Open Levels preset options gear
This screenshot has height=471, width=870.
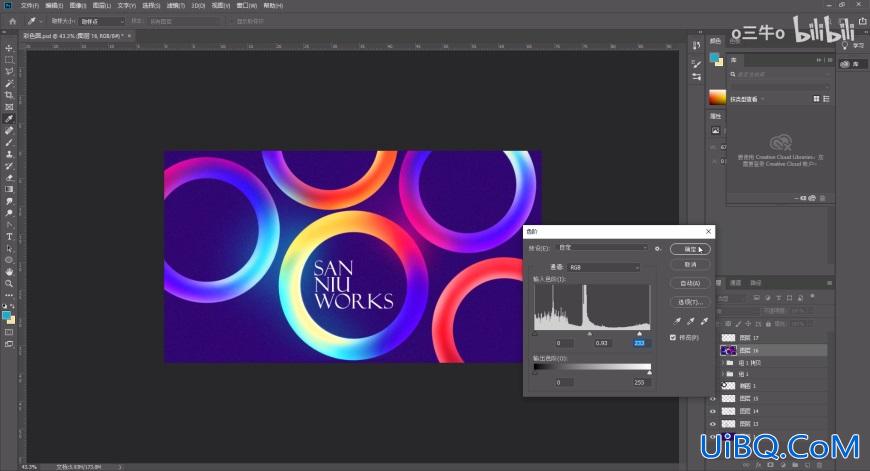(x=657, y=249)
